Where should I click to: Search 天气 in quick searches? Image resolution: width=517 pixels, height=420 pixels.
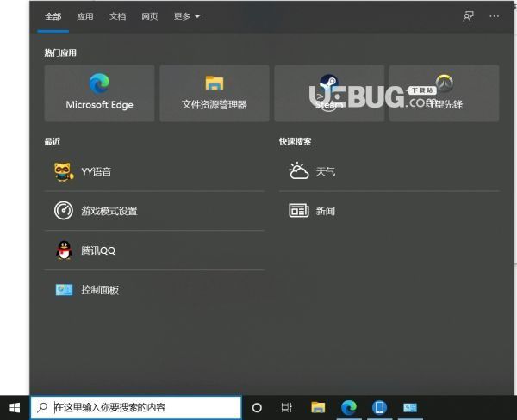click(x=389, y=171)
